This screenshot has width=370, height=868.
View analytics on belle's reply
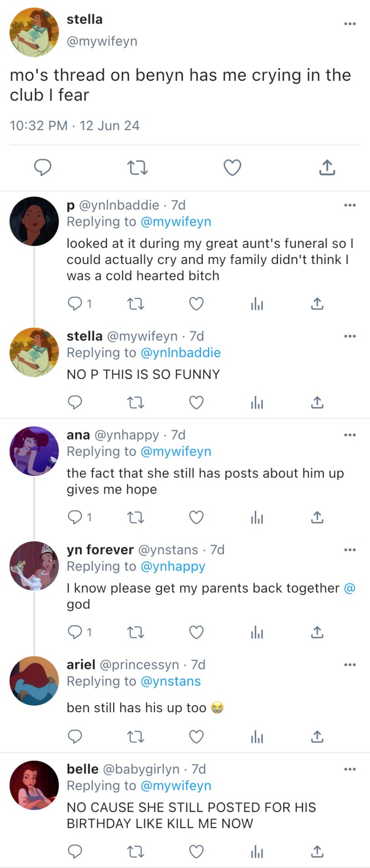click(x=257, y=852)
